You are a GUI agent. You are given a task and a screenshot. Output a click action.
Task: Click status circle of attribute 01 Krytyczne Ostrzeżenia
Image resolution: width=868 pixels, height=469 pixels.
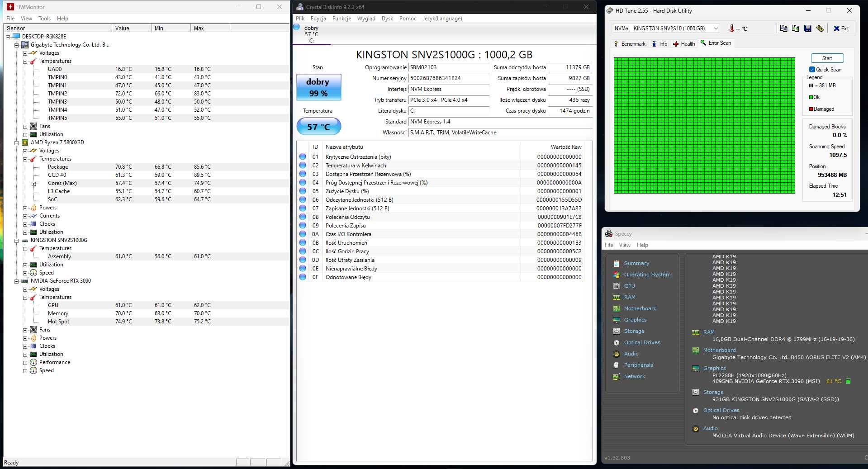303,156
